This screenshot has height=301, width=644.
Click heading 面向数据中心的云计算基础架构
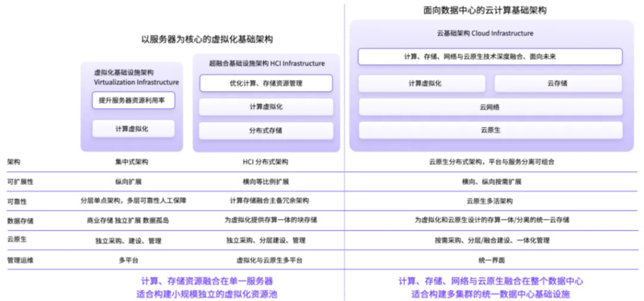(491, 11)
